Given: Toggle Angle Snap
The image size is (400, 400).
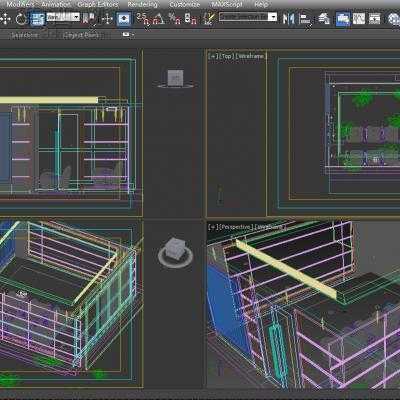Looking at the screenshot, I should coord(159,19).
